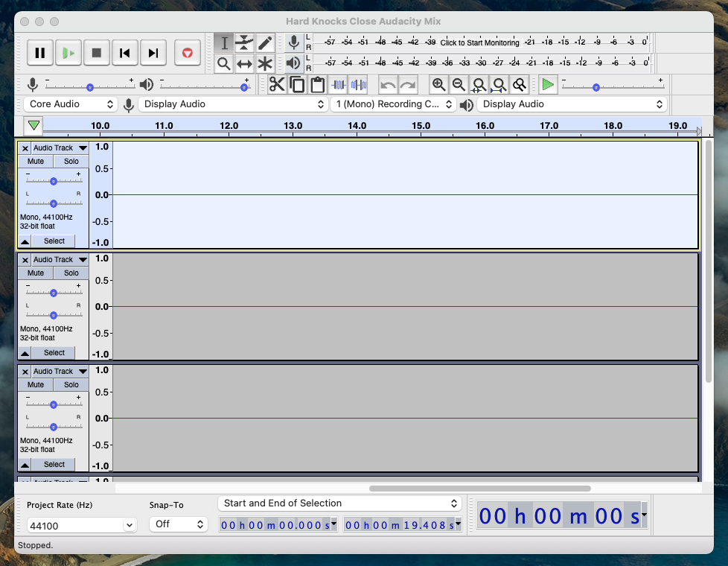
Task: Mute the first audio track
Action: tap(36, 162)
